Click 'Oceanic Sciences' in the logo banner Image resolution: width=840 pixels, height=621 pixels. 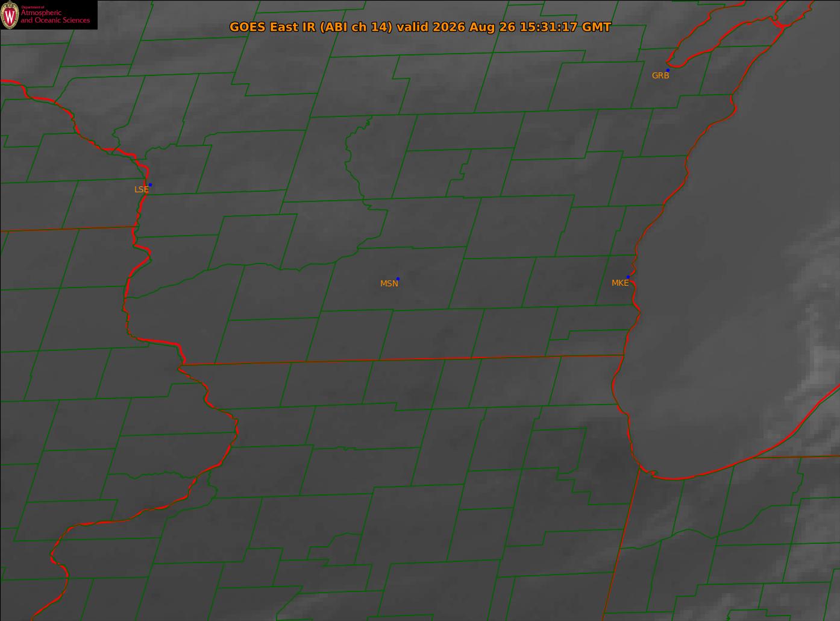[x=63, y=20]
